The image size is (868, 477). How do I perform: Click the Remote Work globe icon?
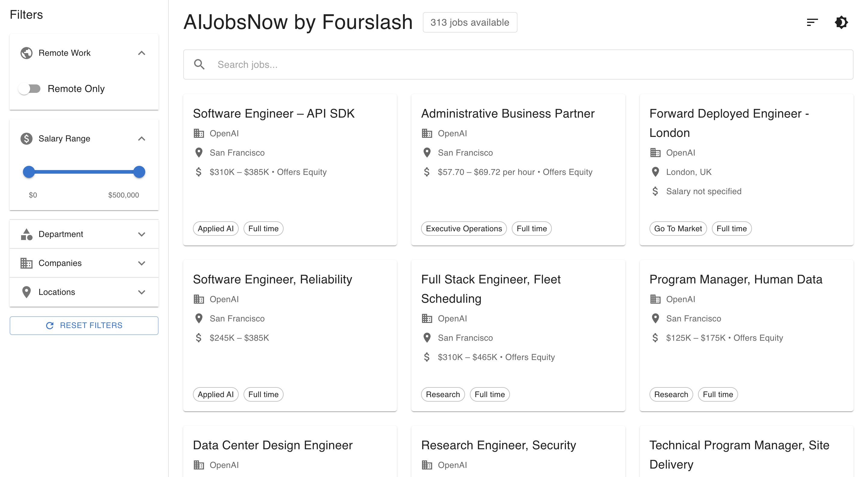[x=26, y=53]
